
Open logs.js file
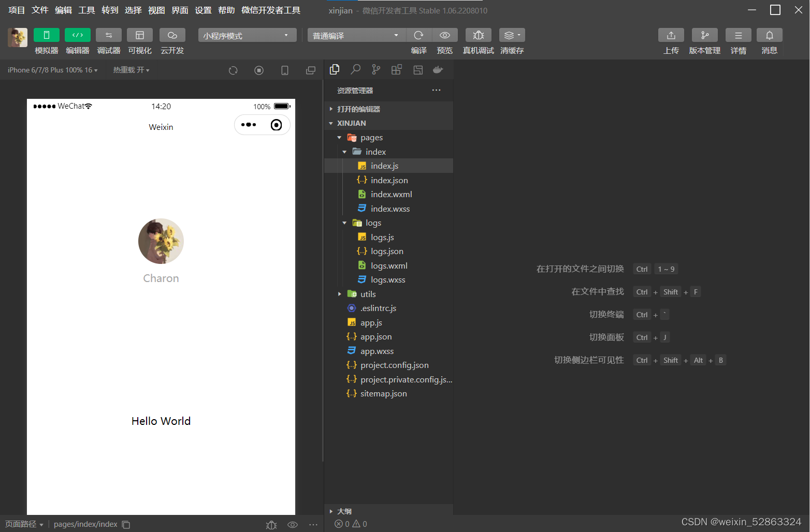(388, 237)
